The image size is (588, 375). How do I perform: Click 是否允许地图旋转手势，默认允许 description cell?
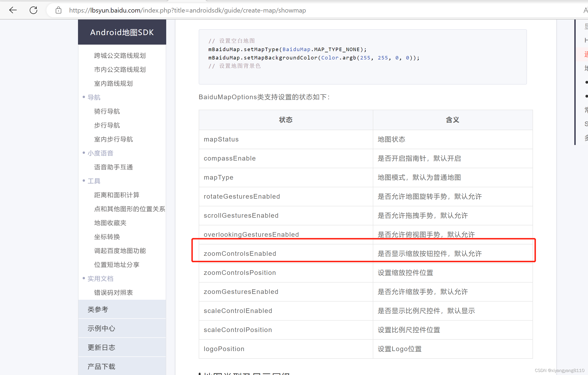(453, 197)
